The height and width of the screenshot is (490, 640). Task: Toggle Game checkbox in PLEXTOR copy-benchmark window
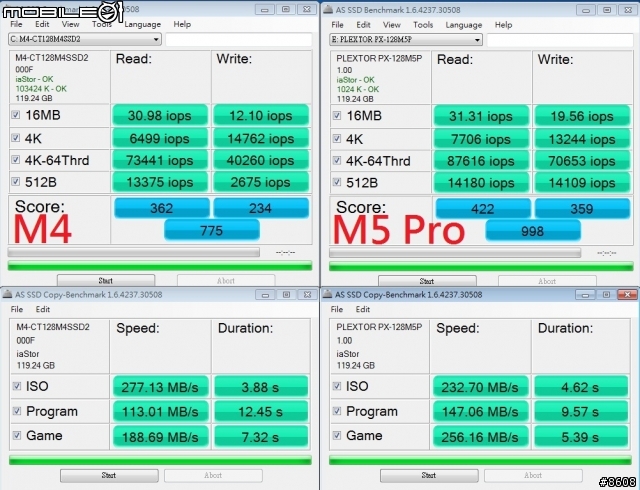coord(337,435)
